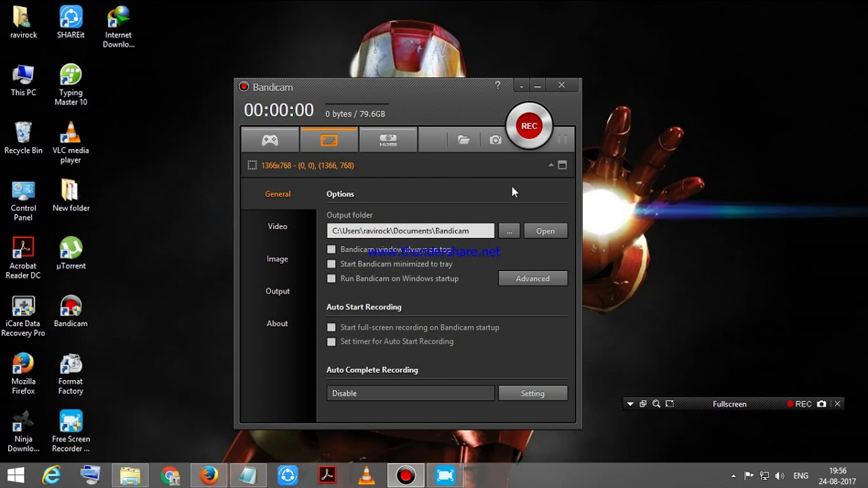
Task: Open the General settings tab
Action: coord(277,194)
